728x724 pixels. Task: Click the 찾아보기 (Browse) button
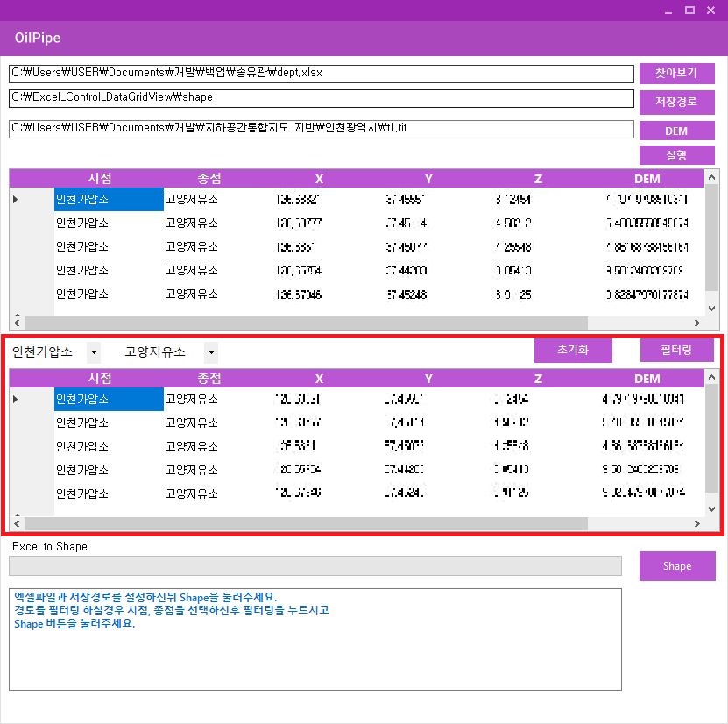[676, 73]
